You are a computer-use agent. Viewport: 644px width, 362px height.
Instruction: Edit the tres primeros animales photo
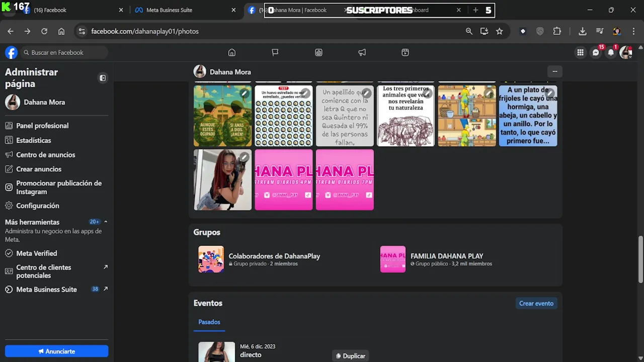pyautogui.click(x=428, y=93)
